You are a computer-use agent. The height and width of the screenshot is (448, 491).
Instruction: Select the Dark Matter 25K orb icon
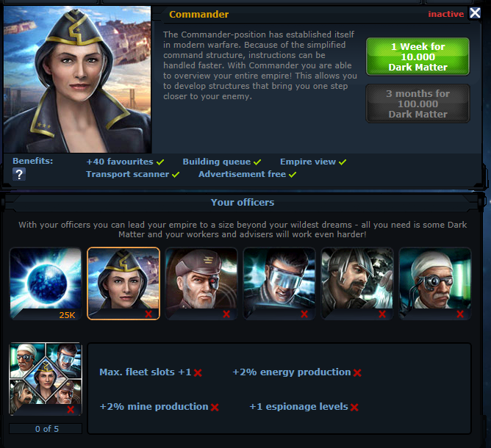(x=46, y=283)
